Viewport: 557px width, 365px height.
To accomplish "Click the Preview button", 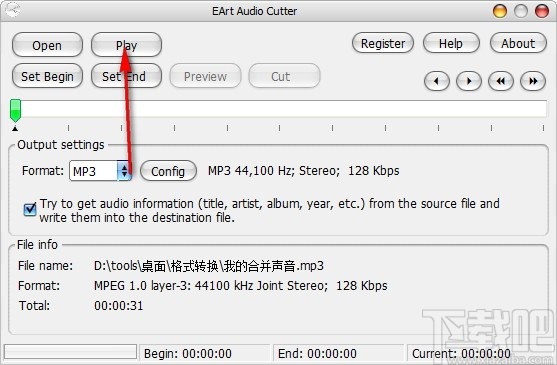I will pos(205,76).
